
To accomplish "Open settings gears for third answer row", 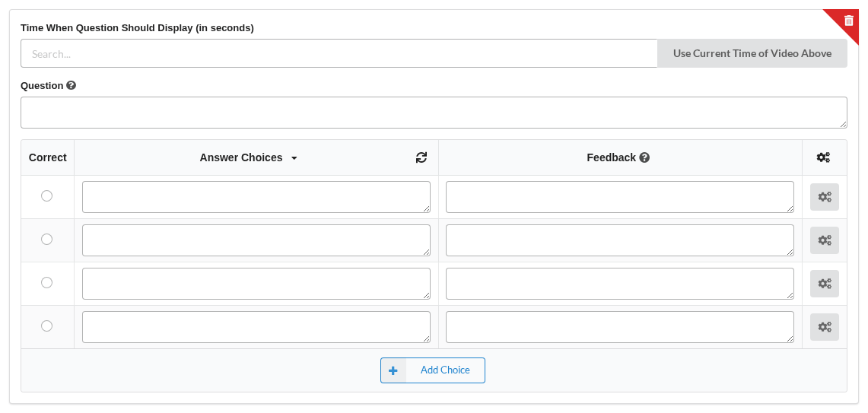I will click(825, 284).
